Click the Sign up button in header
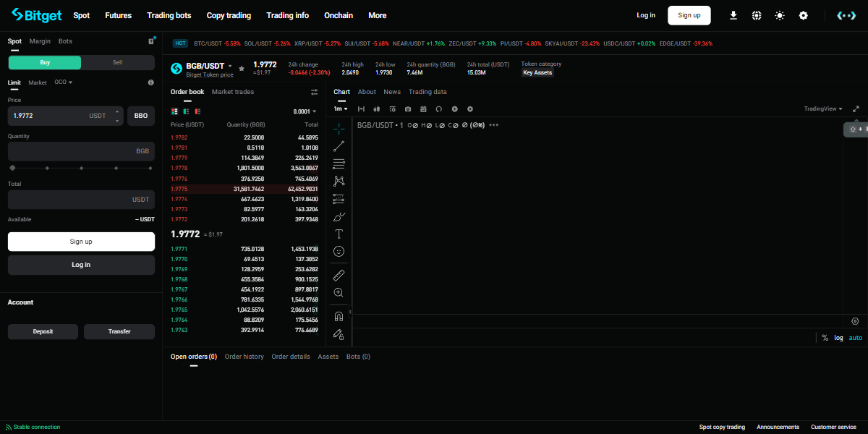 tap(689, 15)
